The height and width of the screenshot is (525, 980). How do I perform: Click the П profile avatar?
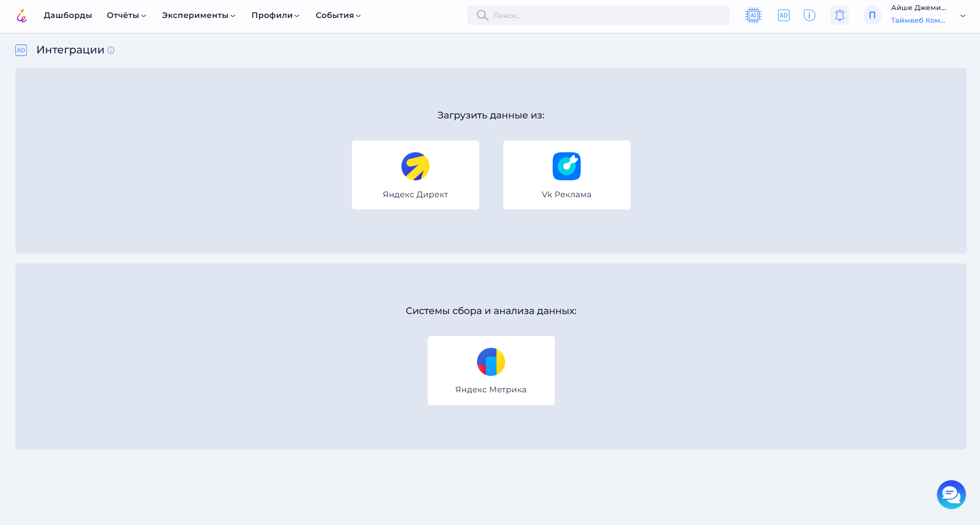[872, 15]
